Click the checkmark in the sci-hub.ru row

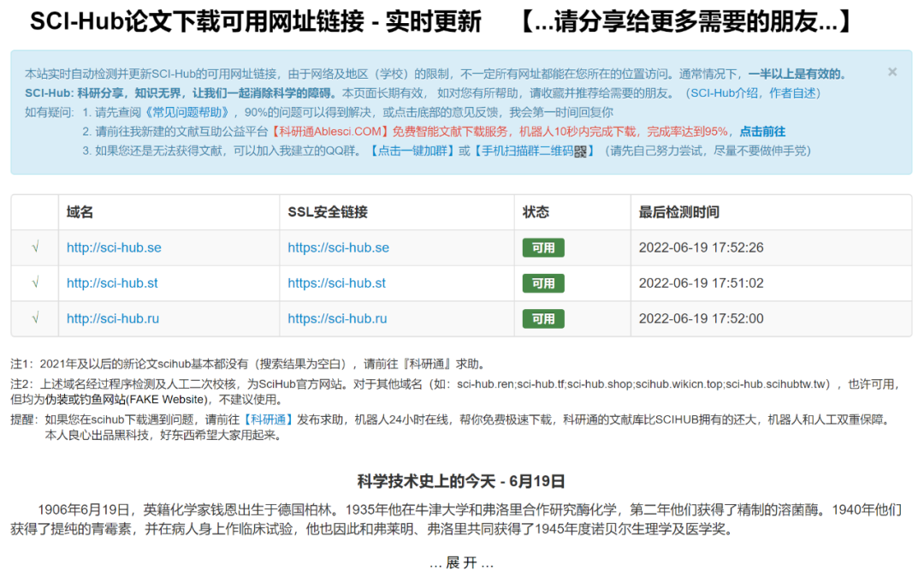coord(35,318)
